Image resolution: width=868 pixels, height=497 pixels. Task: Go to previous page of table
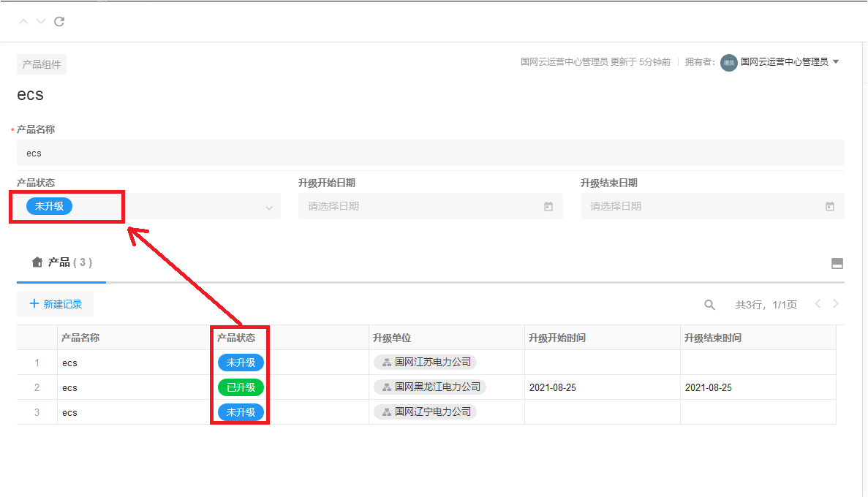click(818, 304)
